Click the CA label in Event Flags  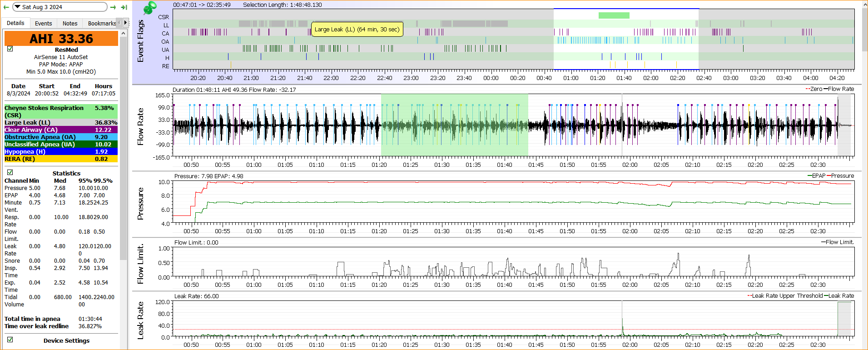click(x=165, y=33)
